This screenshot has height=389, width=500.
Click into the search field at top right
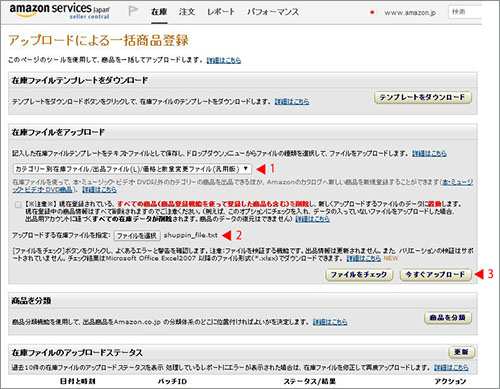pos(465,12)
